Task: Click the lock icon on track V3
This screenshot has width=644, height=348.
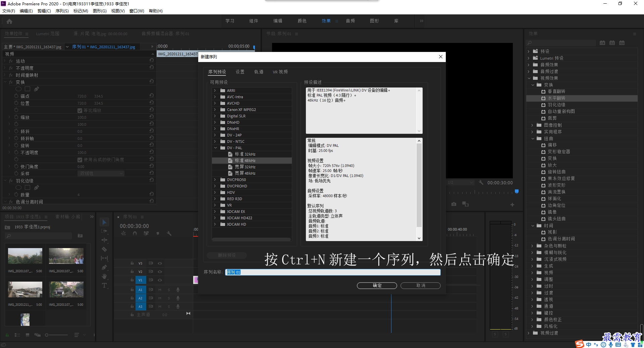Action: pos(132,263)
